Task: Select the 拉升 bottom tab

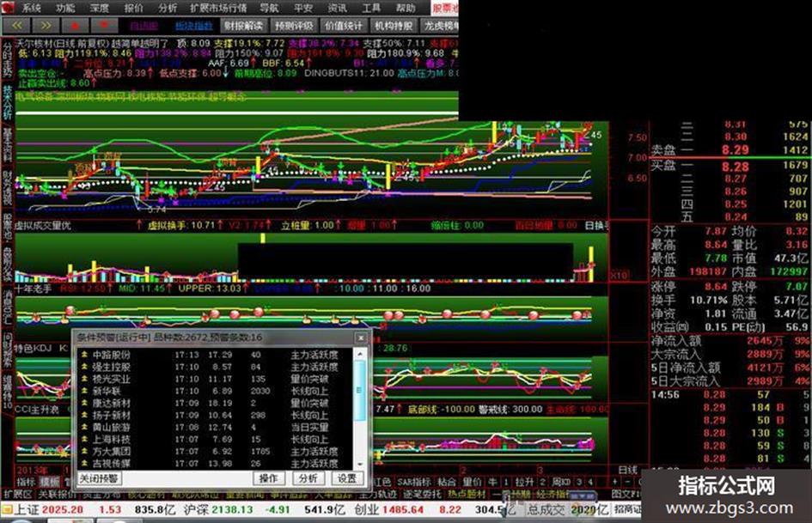Action: 524,482
